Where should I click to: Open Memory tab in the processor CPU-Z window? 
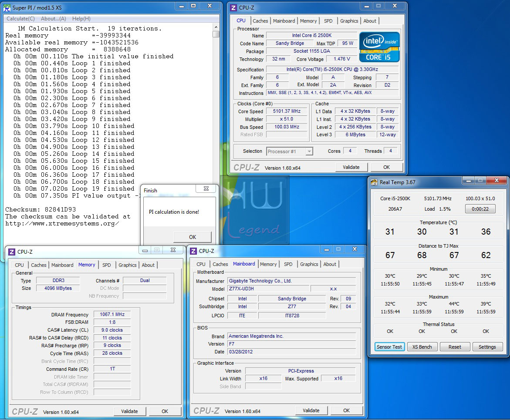(x=308, y=21)
